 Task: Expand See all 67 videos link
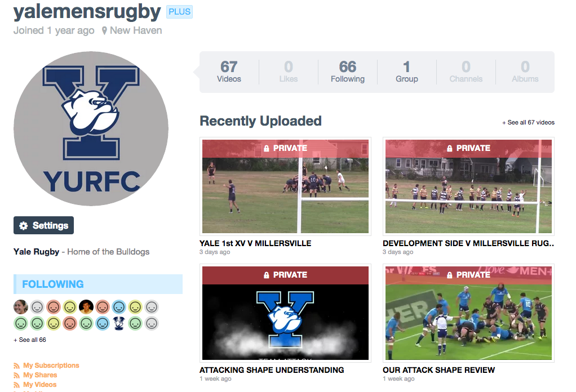pos(528,123)
